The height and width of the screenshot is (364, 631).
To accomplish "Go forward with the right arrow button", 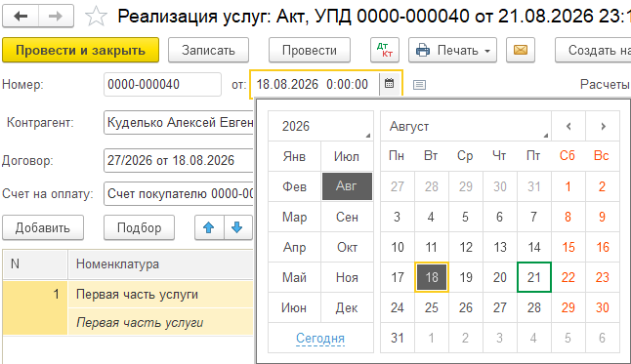I will (x=56, y=16).
